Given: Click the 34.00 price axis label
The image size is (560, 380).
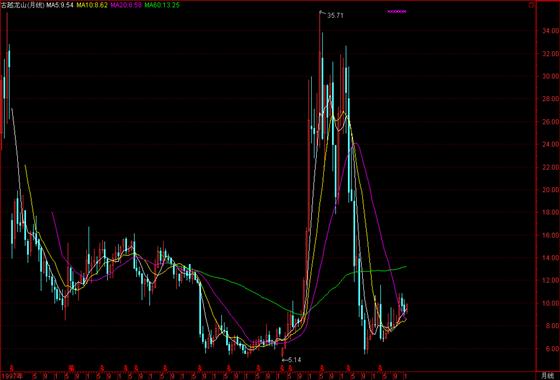Looking at the screenshot, I should (x=550, y=31).
